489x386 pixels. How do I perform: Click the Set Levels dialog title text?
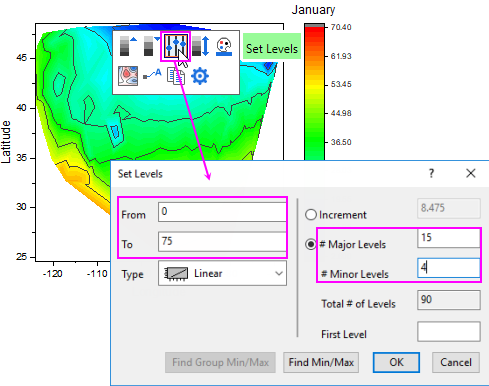coord(140,174)
